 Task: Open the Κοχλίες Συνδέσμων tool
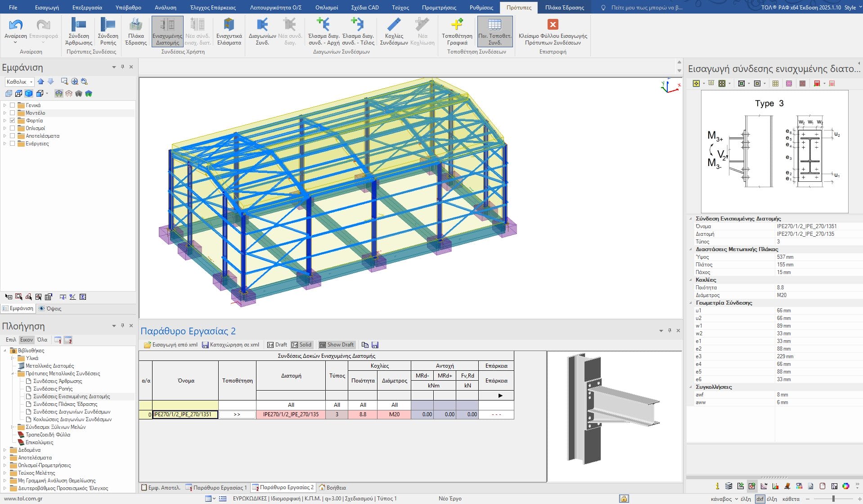click(394, 31)
